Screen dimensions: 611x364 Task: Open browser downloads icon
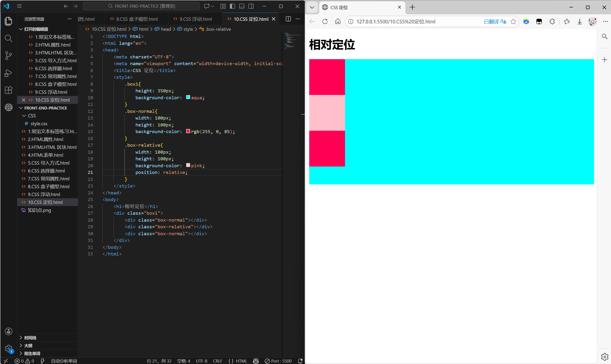click(x=579, y=21)
